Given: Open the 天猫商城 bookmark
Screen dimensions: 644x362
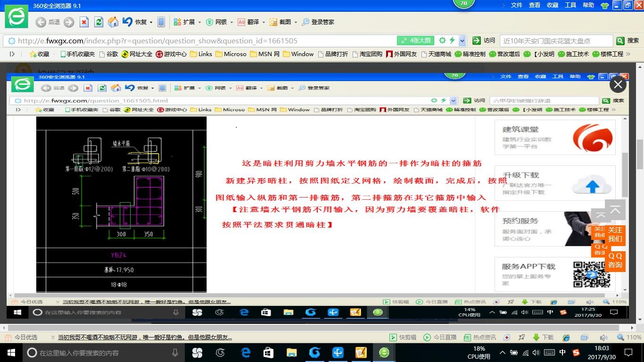Looking at the screenshot, I should point(436,54).
